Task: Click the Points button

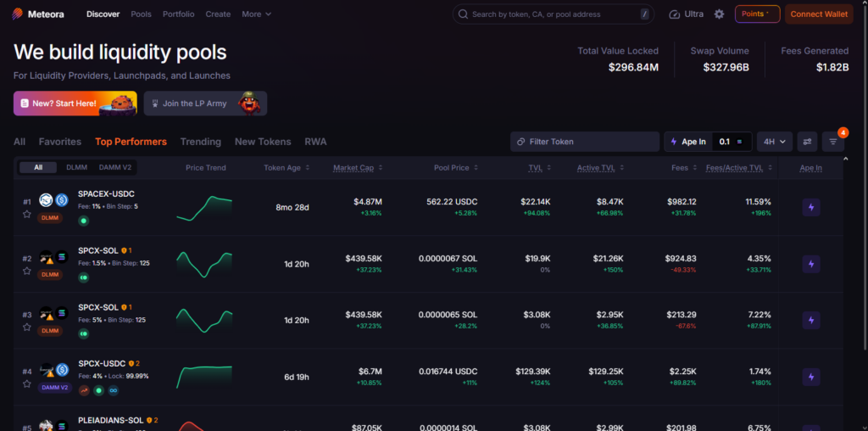Action: pos(757,14)
